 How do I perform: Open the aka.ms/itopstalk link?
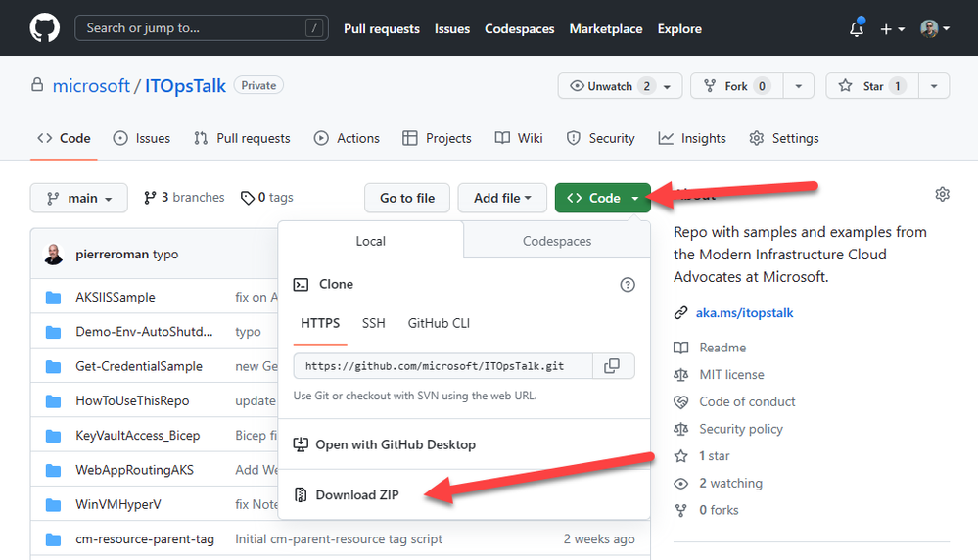744,313
